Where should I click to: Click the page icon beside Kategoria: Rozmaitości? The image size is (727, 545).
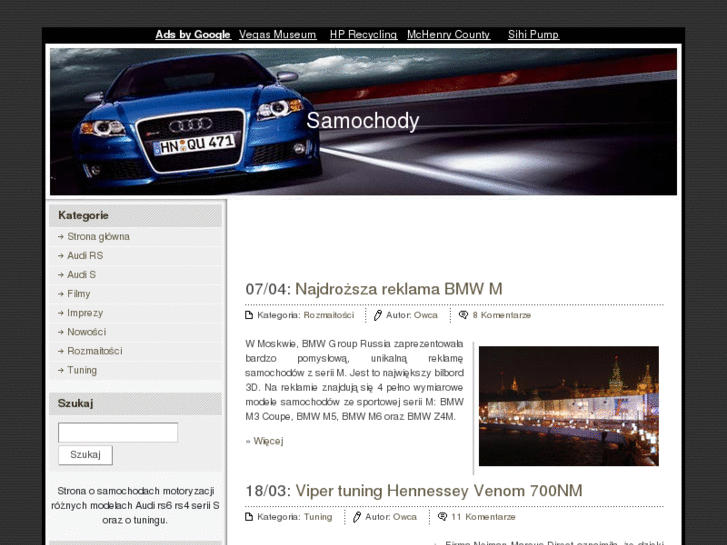click(249, 315)
